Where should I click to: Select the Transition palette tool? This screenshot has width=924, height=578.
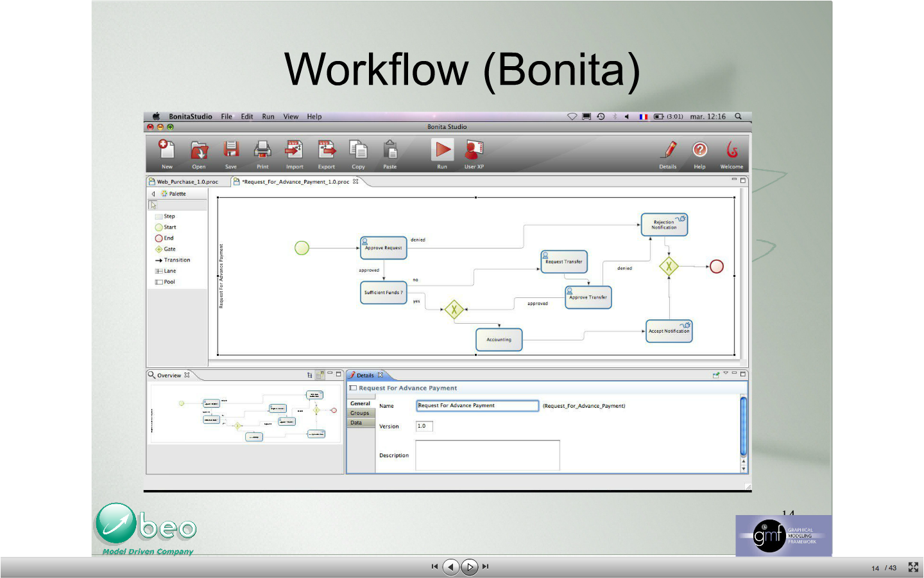[x=173, y=260]
